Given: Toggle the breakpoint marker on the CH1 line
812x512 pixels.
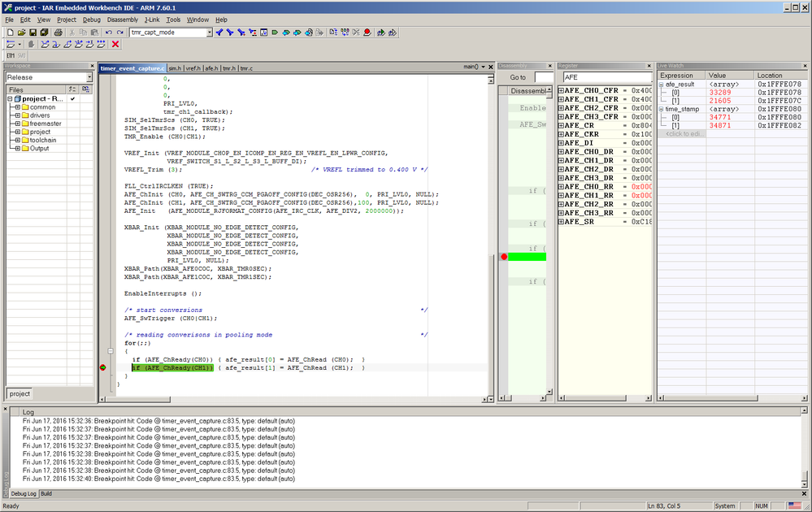Looking at the screenshot, I should 103,368.
